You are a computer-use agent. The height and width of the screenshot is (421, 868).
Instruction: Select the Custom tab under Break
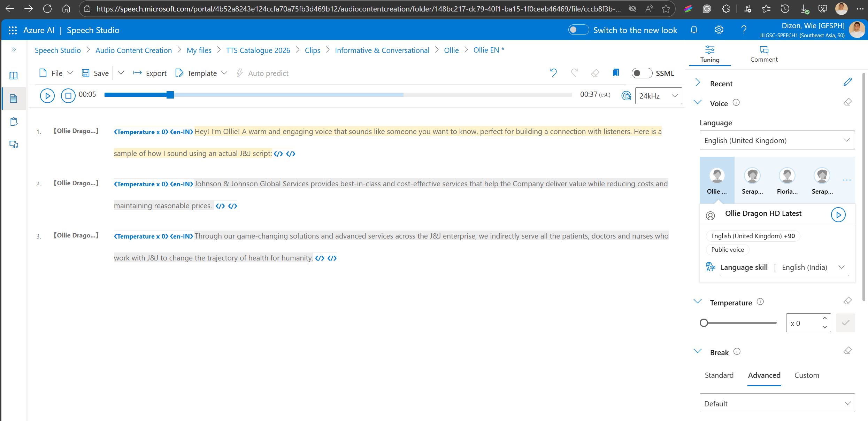click(x=807, y=375)
